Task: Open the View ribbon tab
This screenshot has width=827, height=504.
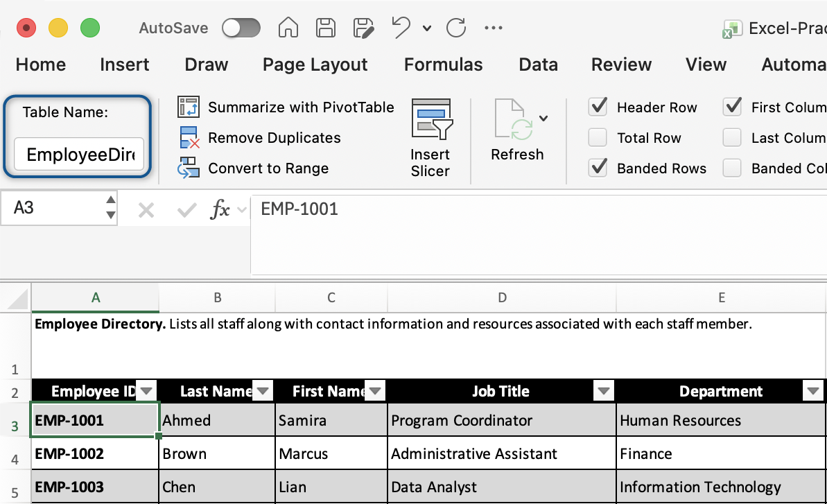Action: (706, 64)
